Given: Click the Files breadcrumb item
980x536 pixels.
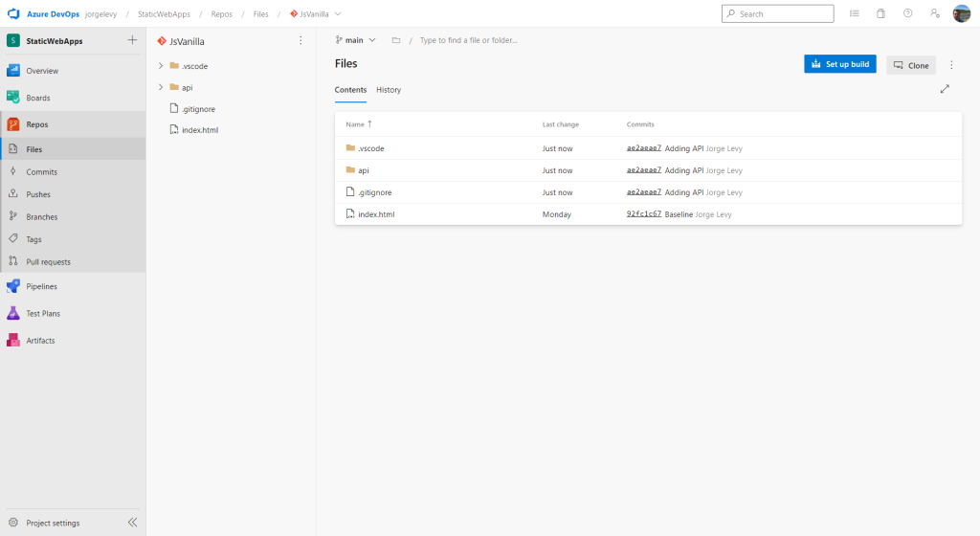Looking at the screenshot, I should [x=260, y=13].
